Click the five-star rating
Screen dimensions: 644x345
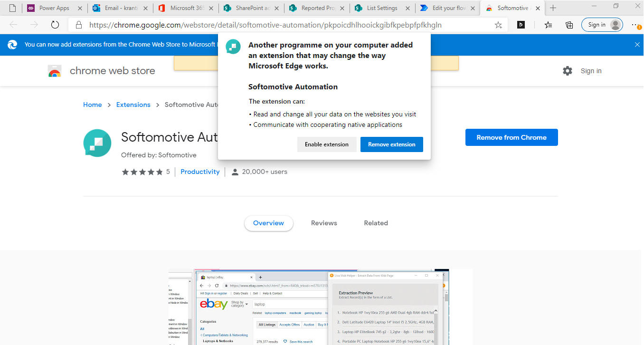tap(142, 172)
